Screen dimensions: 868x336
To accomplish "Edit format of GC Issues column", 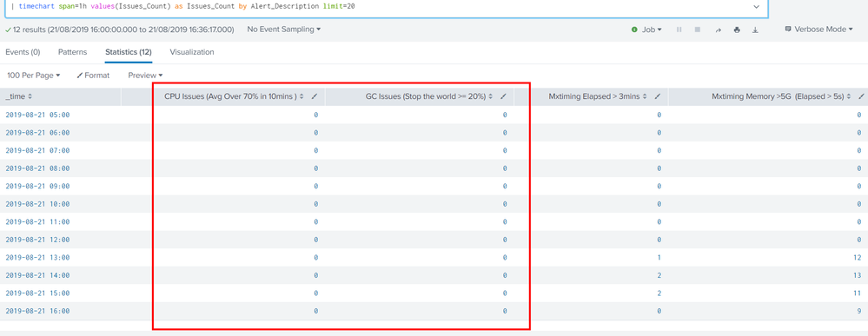I will [x=503, y=96].
